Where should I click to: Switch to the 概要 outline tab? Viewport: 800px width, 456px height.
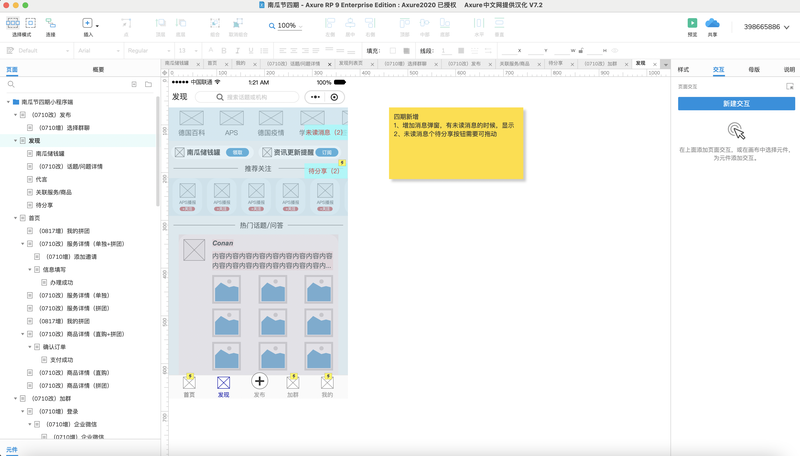pyautogui.click(x=98, y=69)
